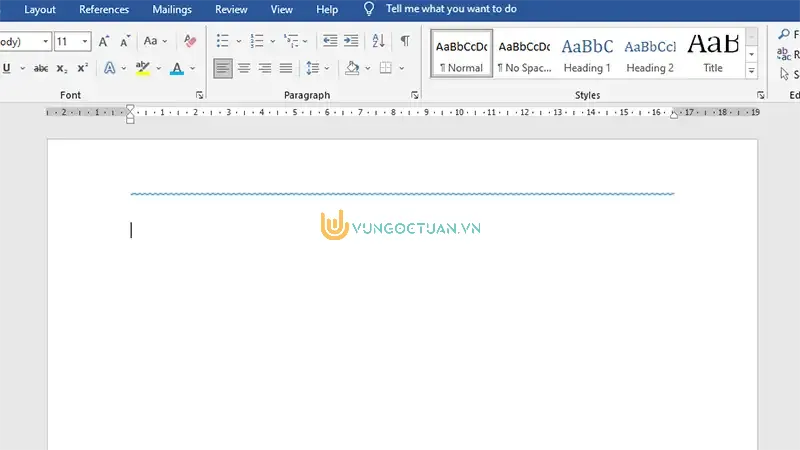Click the font size box showing 11
Screen dimensions: 800x450
coord(67,41)
